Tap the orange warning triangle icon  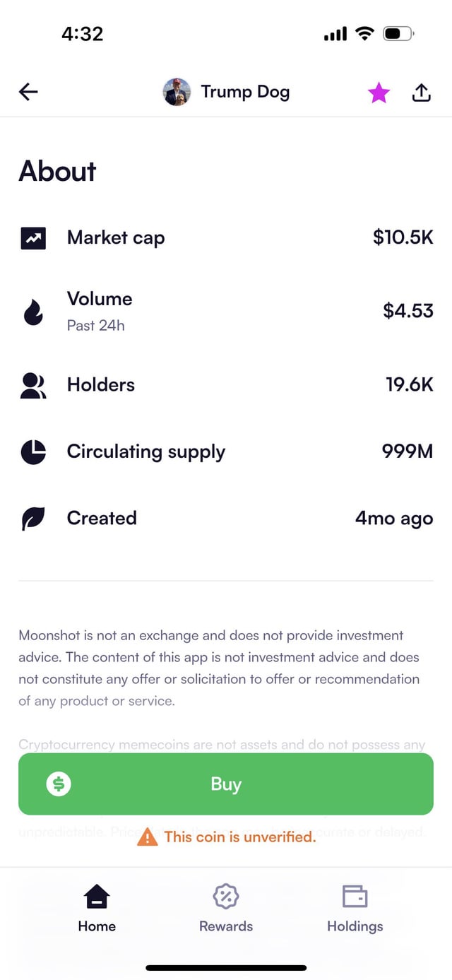147,837
